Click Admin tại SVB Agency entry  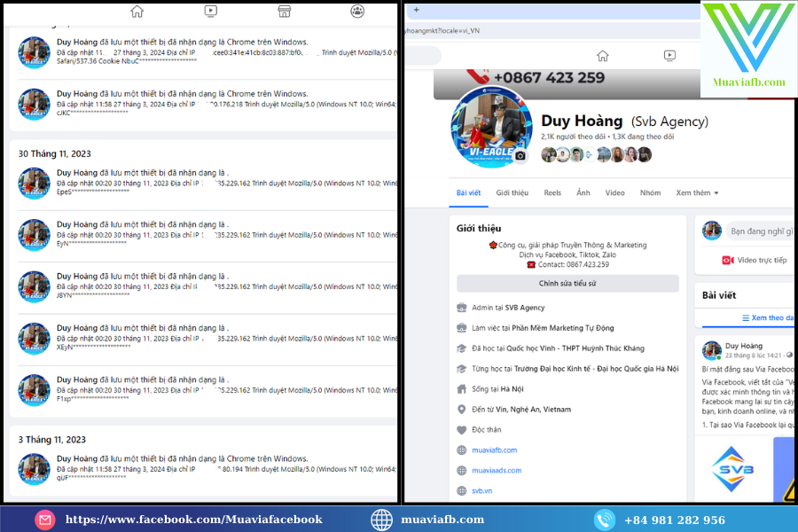coord(508,308)
